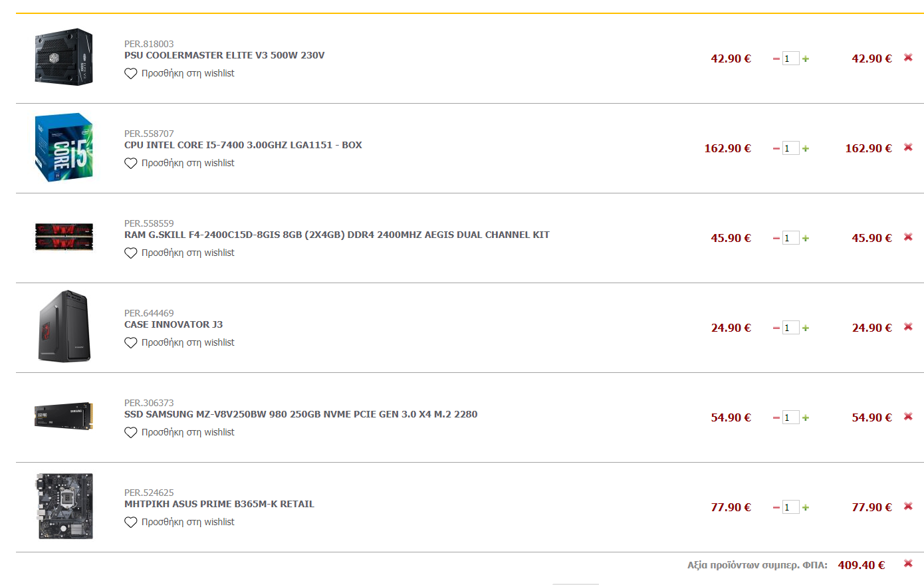Image resolution: width=924 pixels, height=585 pixels.
Task: Remove Samsung 980 SSD from cart
Action: tap(908, 417)
